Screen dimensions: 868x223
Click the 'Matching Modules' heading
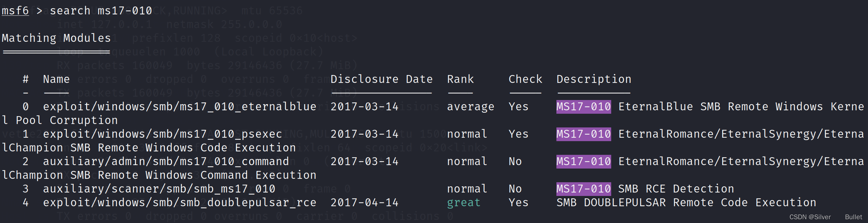[56, 38]
